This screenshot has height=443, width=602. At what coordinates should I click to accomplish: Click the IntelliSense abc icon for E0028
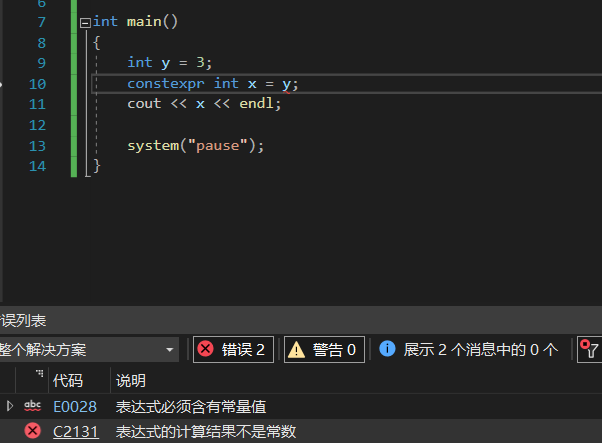(x=33, y=406)
